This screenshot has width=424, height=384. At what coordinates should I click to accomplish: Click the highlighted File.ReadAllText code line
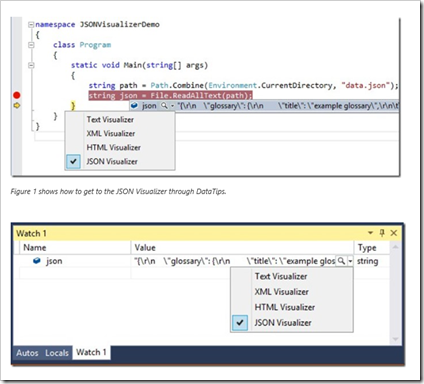[x=170, y=96]
